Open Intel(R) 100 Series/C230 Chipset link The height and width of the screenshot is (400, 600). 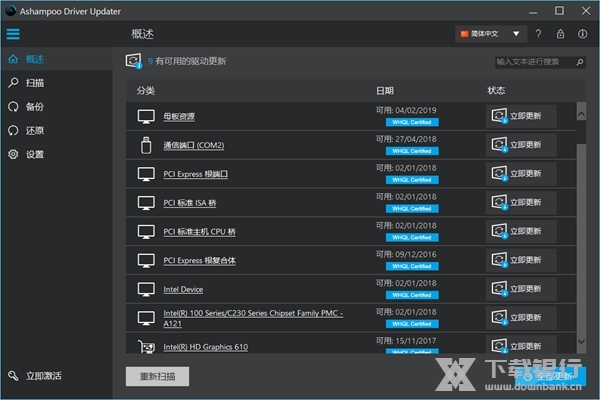(253, 318)
